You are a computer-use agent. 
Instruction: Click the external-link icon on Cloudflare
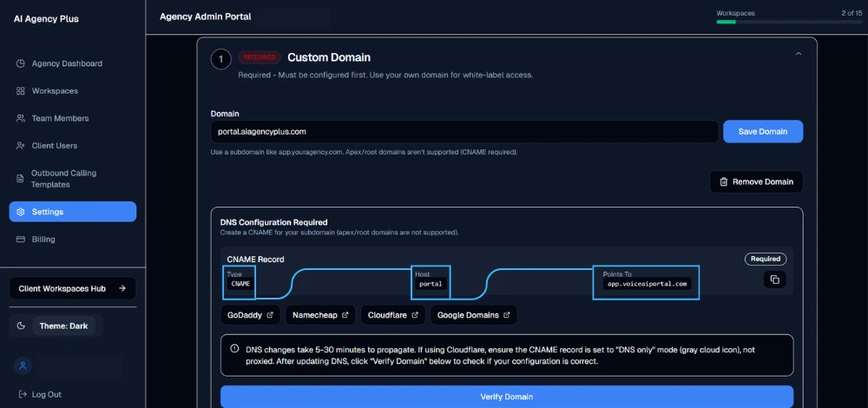click(x=415, y=315)
